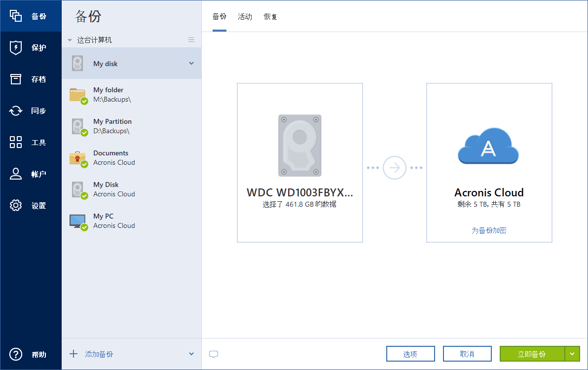
Task: Open the backup list hamburger menu
Action: pyautogui.click(x=191, y=40)
